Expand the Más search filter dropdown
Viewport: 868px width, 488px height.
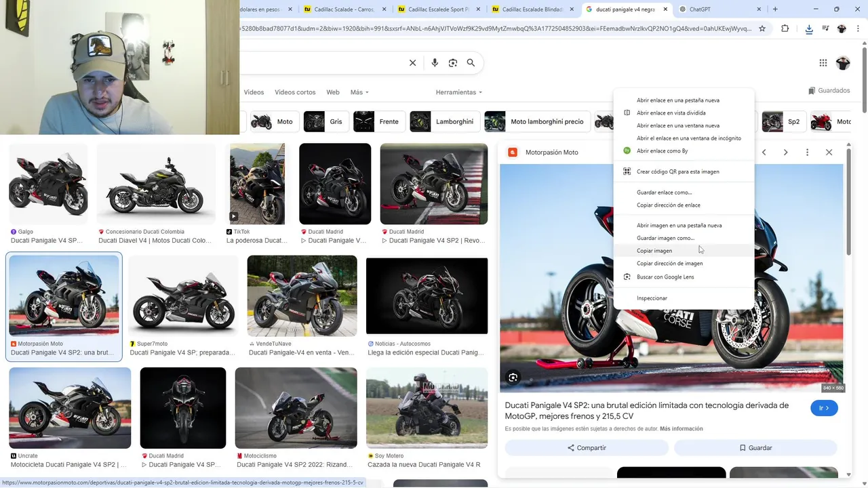point(359,92)
